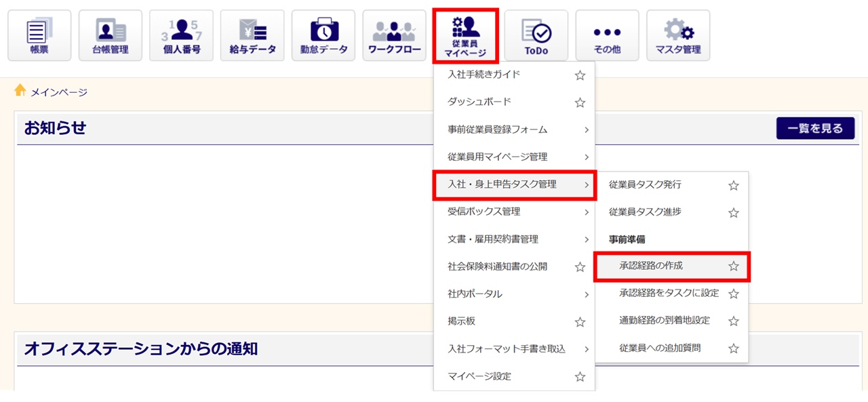Select 文書・雇用契約書管理 menu item
The width and height of the screenshot is (868, 402).
tap(514, 239)
